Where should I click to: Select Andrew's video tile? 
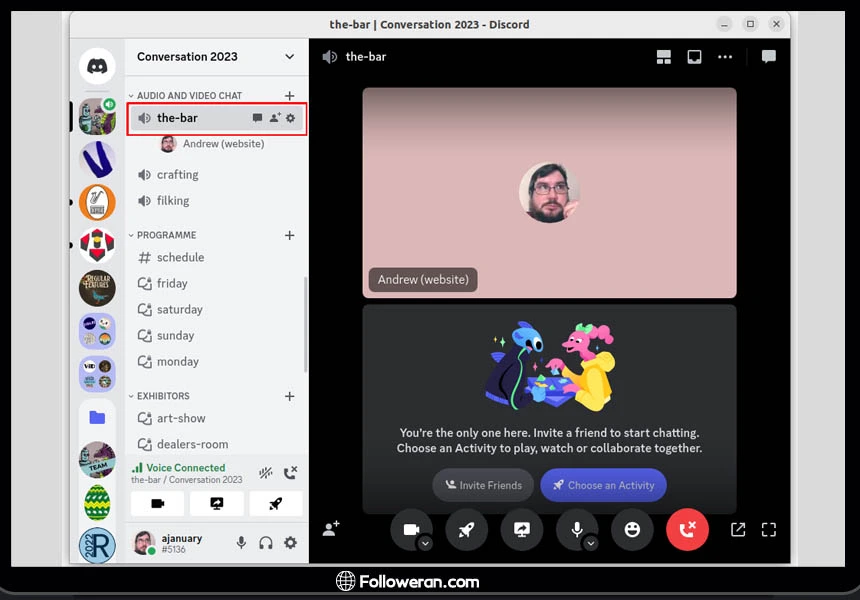pyautogui.click(x=549, y=192)
